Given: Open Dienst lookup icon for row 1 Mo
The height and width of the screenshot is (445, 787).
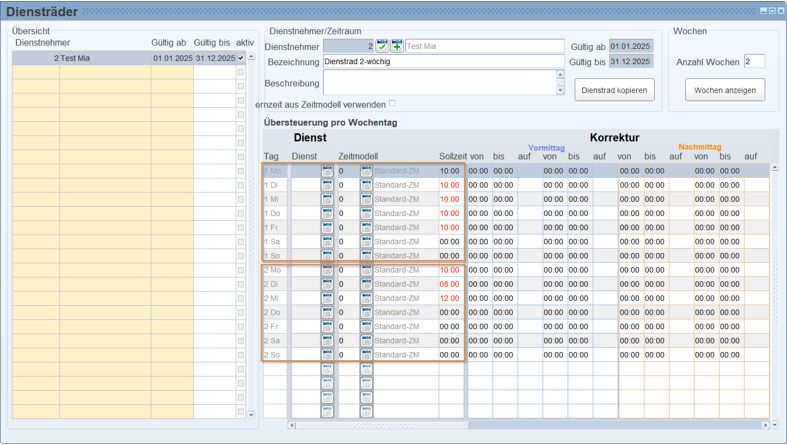Looking at the screenshot, I should tap(327, 171).
